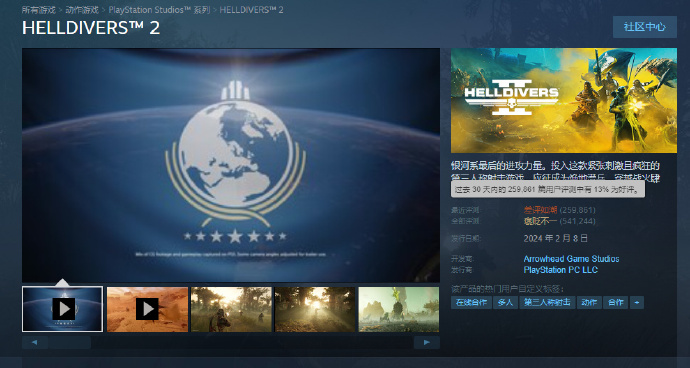
Task: Play the first trailer video thumbnail
Action: pyautogui.click(x=62, y=309)
